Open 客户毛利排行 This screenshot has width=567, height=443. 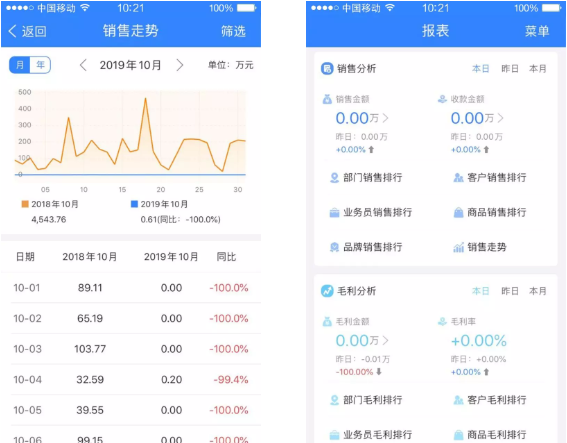496,400
